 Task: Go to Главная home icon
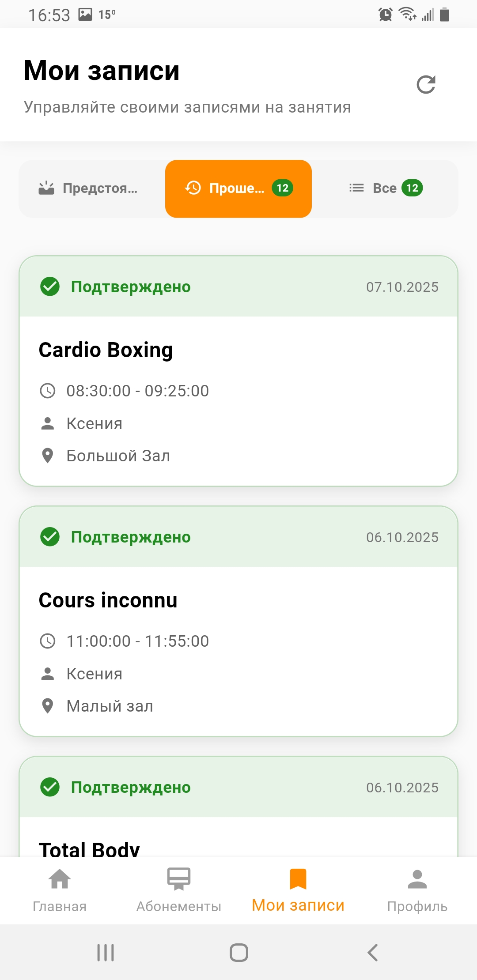click(x=60, y=879)
